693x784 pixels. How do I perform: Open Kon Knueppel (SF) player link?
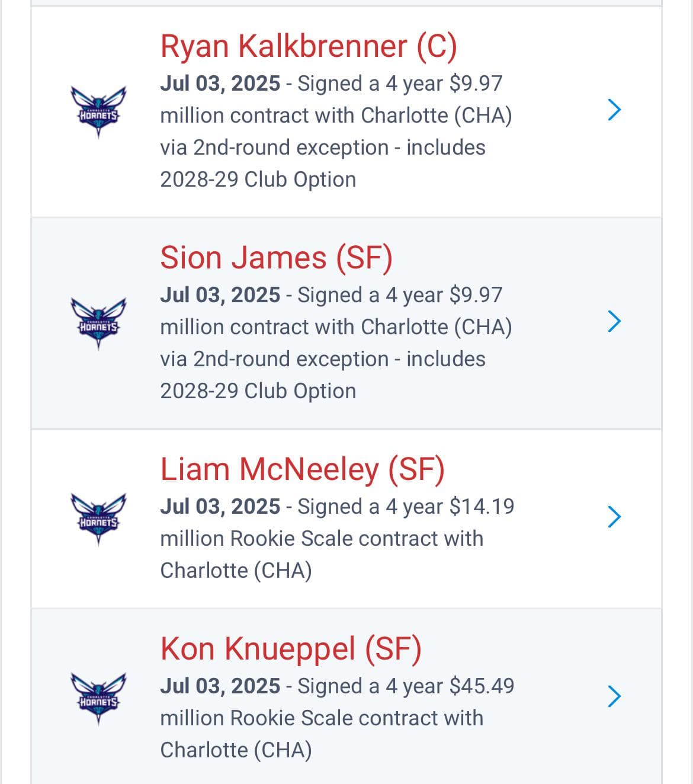(x=291, y=649)
